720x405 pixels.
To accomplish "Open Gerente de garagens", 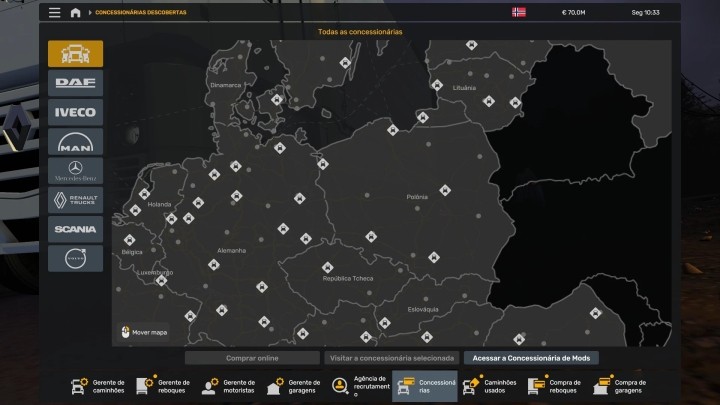I will [x=293, y=386].
